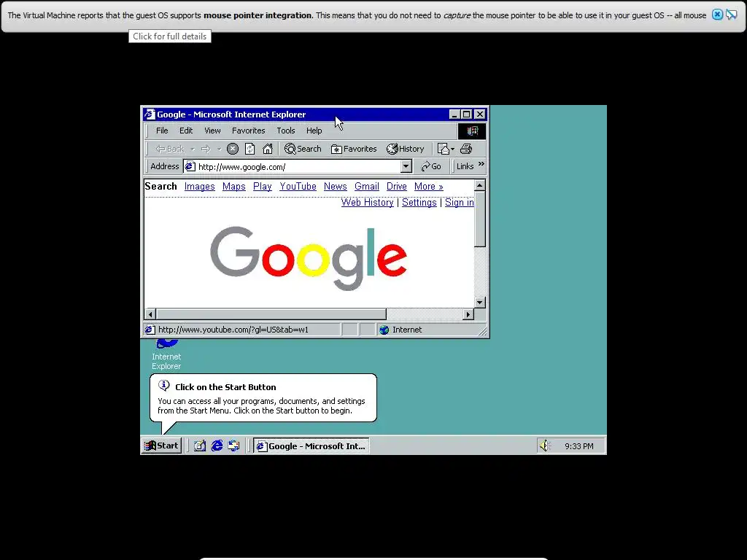Open the Back history dropdown arrow
The width and height of the screenshot is (747, 560).
193,149
